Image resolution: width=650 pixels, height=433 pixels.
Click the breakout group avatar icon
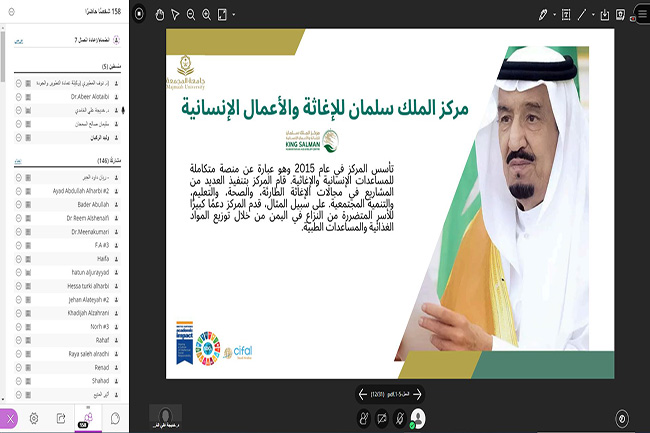(x=116, y=40)
